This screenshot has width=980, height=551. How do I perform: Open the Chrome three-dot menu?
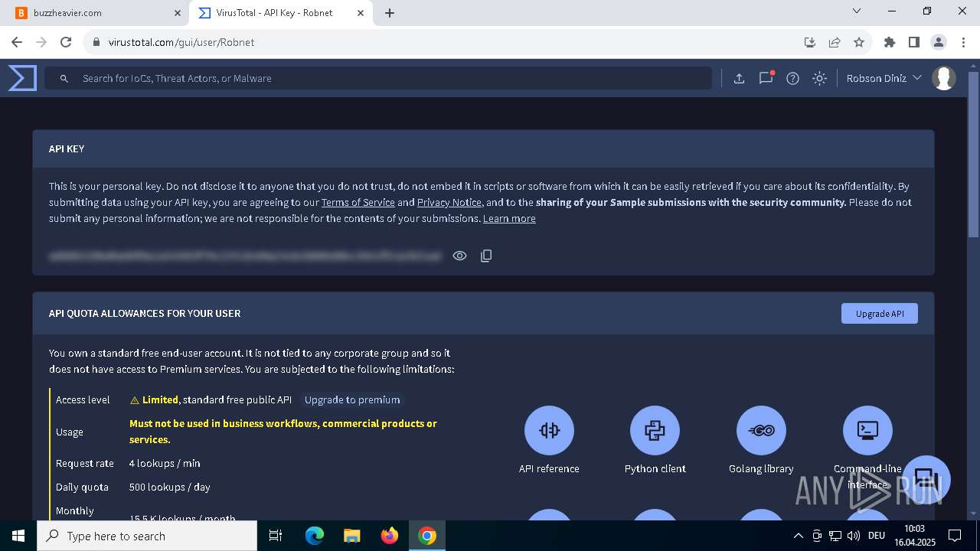click(963, 42)
